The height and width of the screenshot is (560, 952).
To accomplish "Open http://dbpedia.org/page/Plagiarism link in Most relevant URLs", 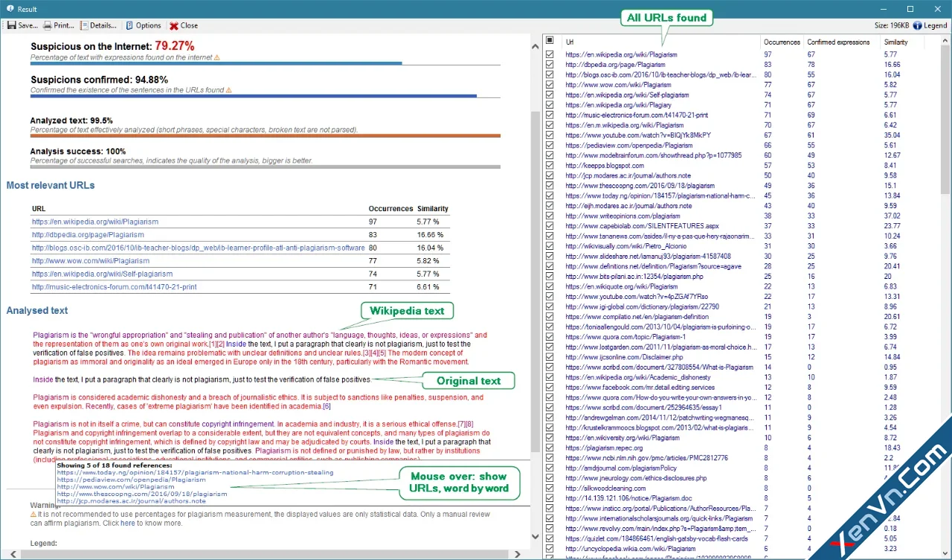I will [88, 234].
